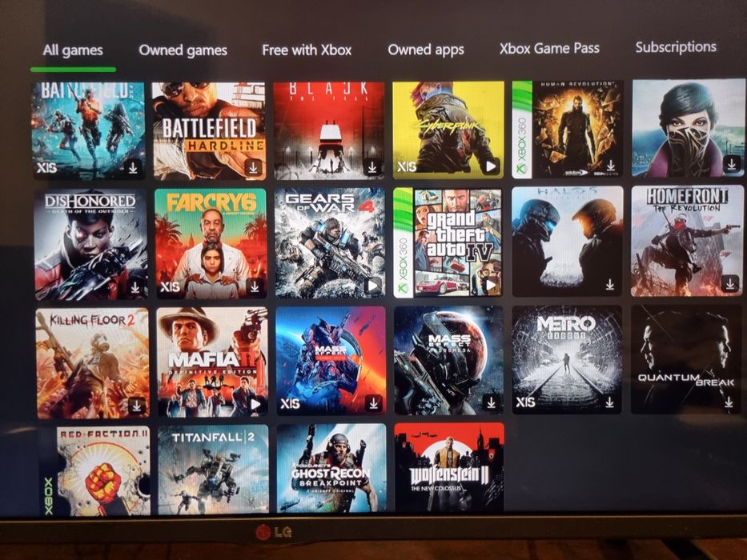Click X|S badge on Mass Effect Legendary Edition
The height and width of the screenshot is (560, 747).
pos(290,404)
